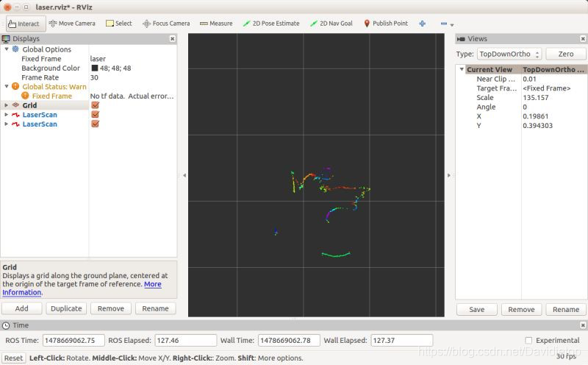Screen dimensions: 588x365
Task: Activate the Move Camera tool
Action: 72,24
